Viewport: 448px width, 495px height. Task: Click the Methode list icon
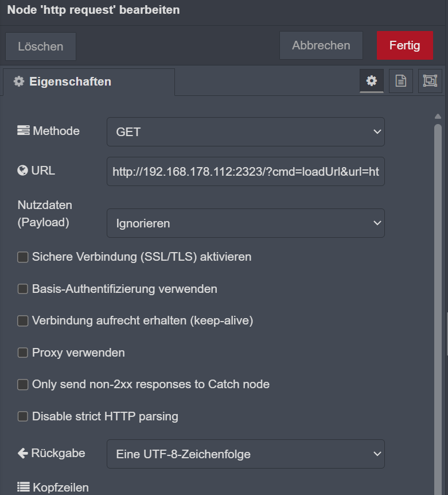point(23,131)
